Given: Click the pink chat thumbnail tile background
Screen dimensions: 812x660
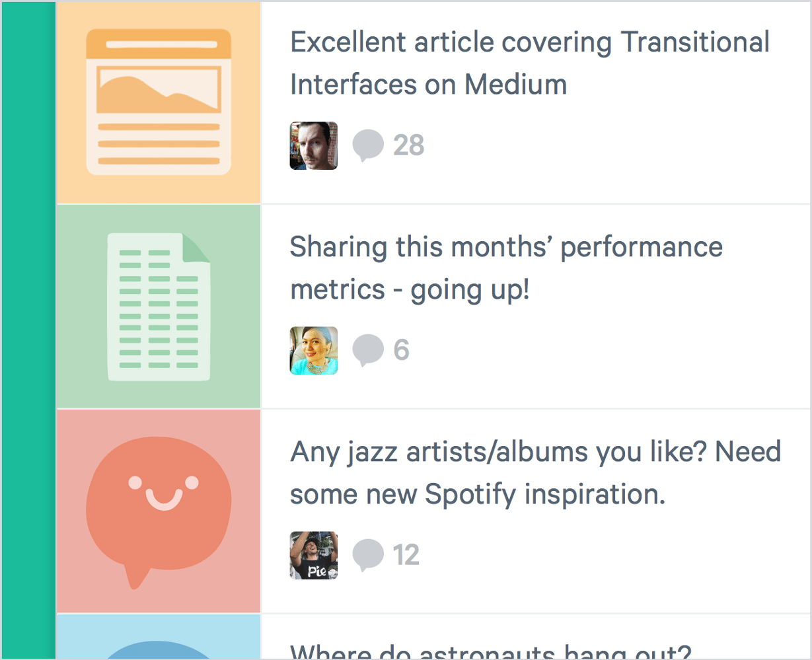Looking at the screenshot, I should point(73,595).
